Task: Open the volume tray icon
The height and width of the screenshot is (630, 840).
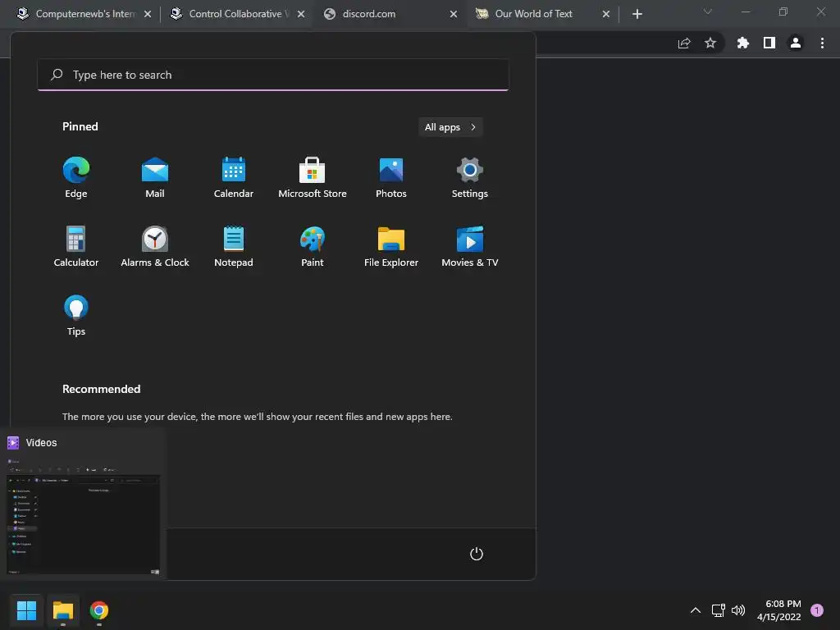Action: [x=738, y=610]
